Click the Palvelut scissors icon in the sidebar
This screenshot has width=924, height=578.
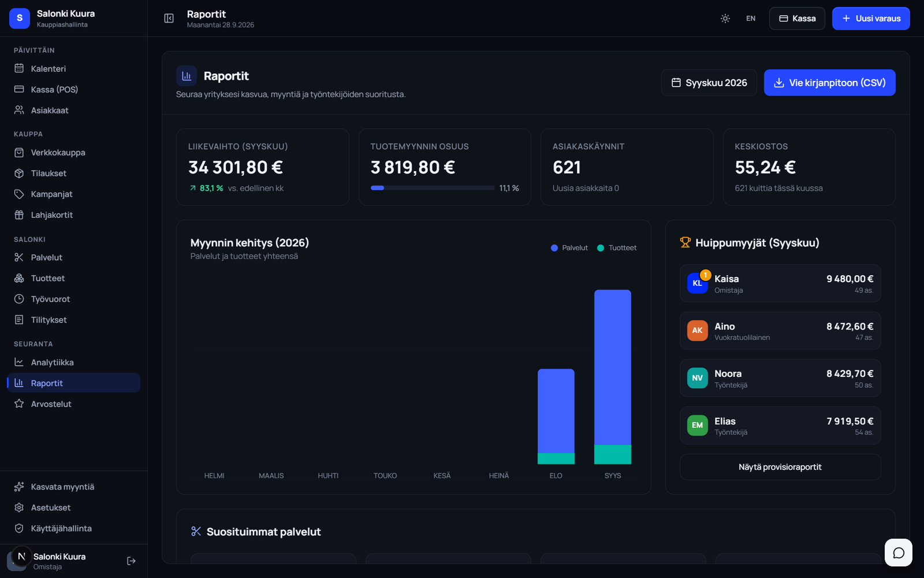coord(19,257)
